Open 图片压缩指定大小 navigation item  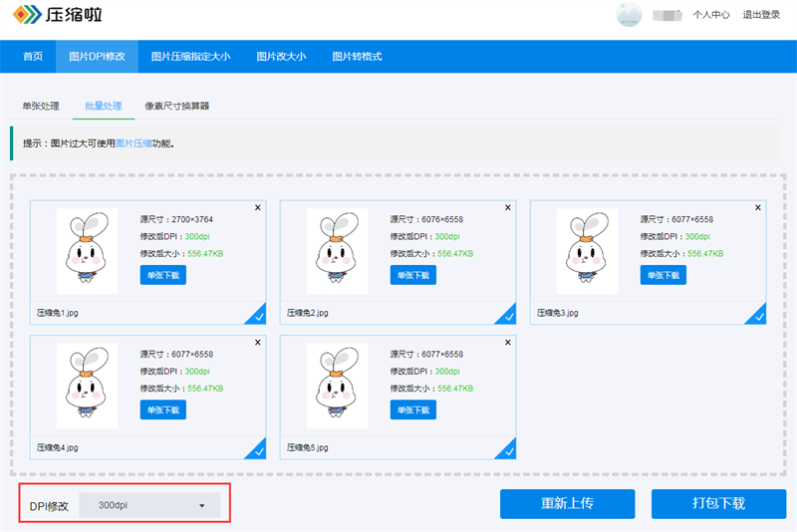tap(190, 57)
